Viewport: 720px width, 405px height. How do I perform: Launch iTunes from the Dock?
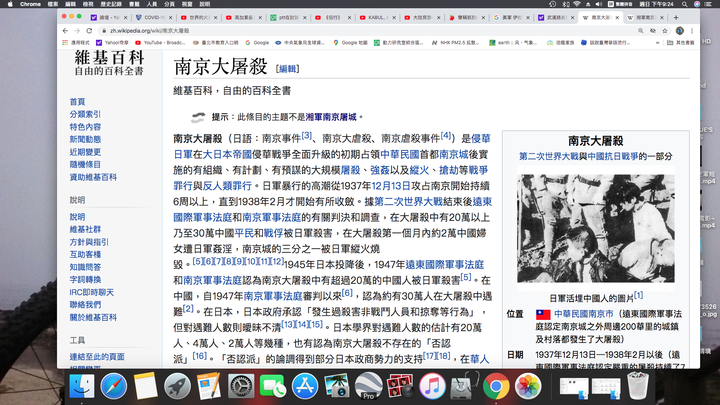[x=432, y=386]
